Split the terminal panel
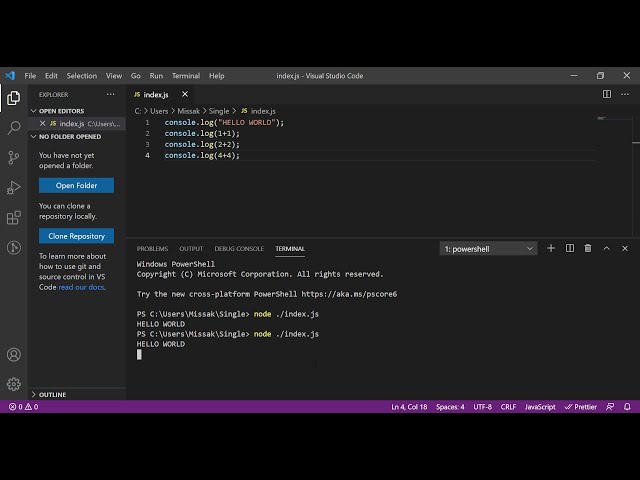This screenshot has height=480, width=640. pos(570,248)
